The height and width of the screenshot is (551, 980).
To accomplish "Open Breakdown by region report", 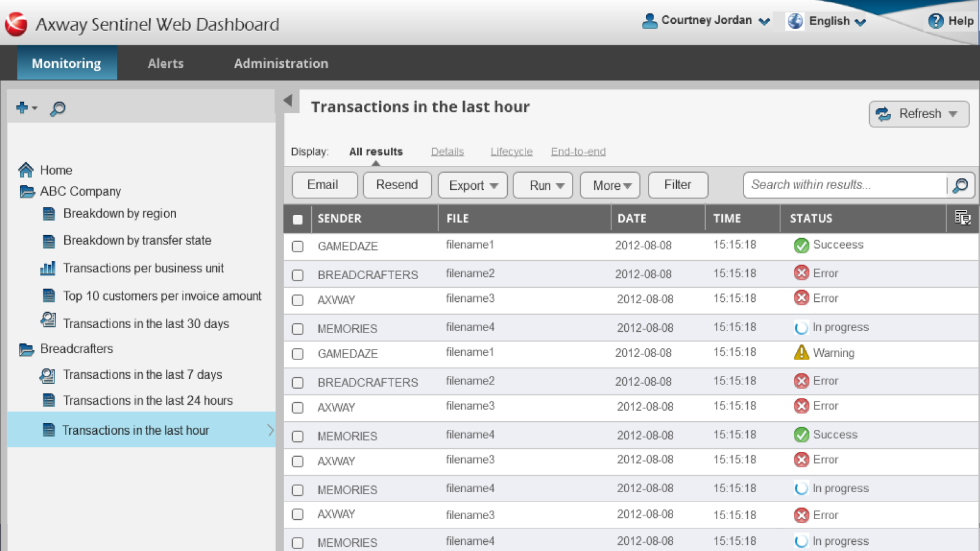I will [120, 214].
